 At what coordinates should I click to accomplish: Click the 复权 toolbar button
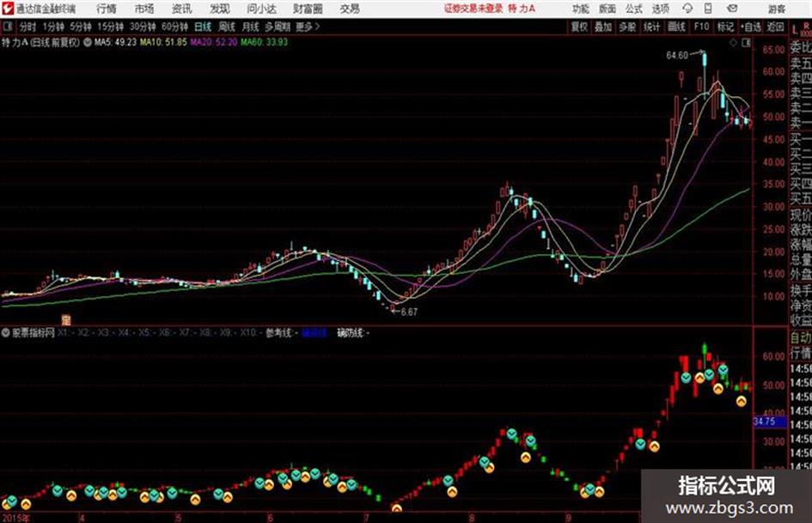pos(579,27)
